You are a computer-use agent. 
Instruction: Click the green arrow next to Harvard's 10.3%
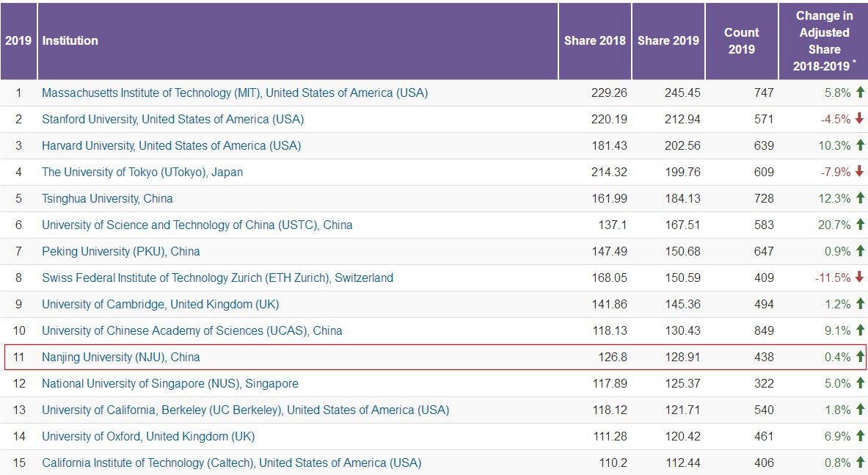(859, 145)
